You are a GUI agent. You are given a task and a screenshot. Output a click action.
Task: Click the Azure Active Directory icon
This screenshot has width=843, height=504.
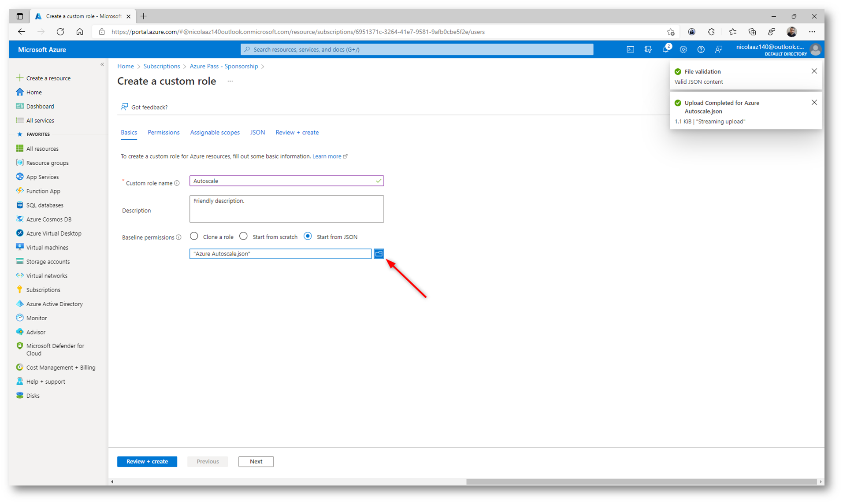pos(19,304)
